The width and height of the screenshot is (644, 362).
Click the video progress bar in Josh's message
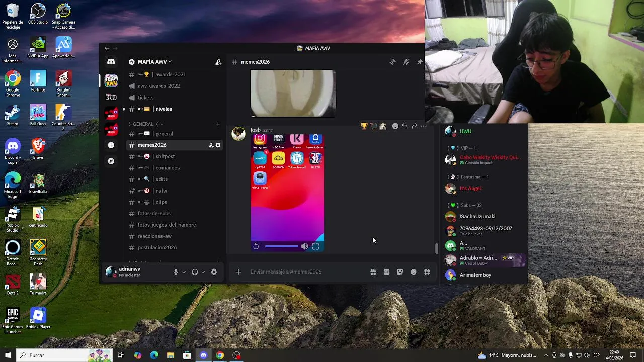tap(281, 246)
